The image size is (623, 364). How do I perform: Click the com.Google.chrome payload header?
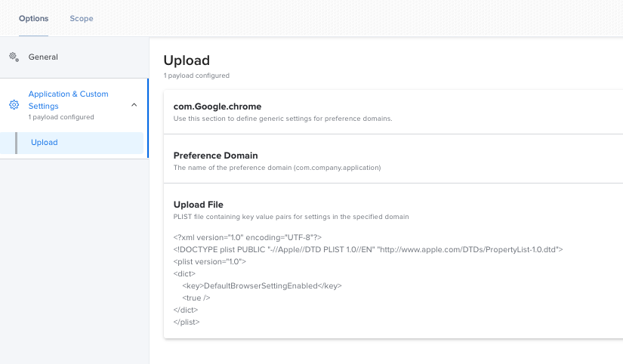coord(217,106)
